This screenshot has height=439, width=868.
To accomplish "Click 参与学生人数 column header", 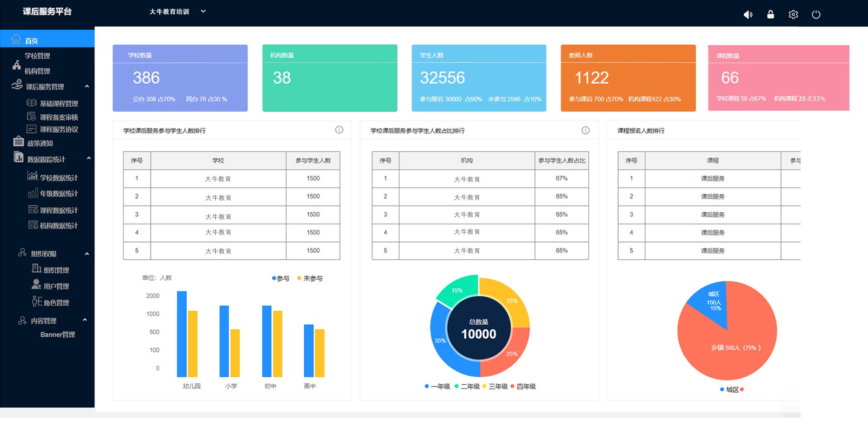I will [313, 160].
